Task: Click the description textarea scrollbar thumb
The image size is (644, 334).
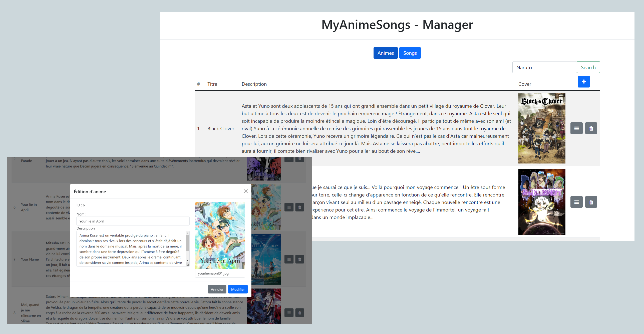Action: [x=187, y=242]
